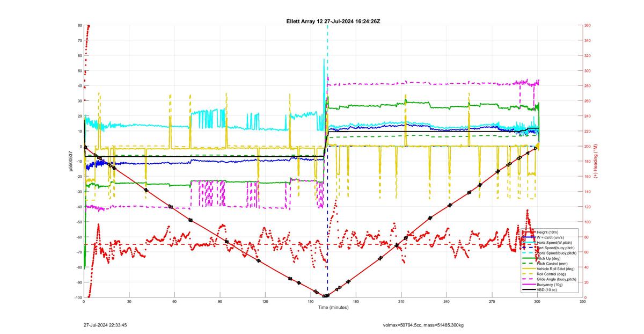Select 'Horiz Speed(W,pitch)' legend entry
Image resolution: width=644 pixels, height=334 pixels.
pos(554,243)
